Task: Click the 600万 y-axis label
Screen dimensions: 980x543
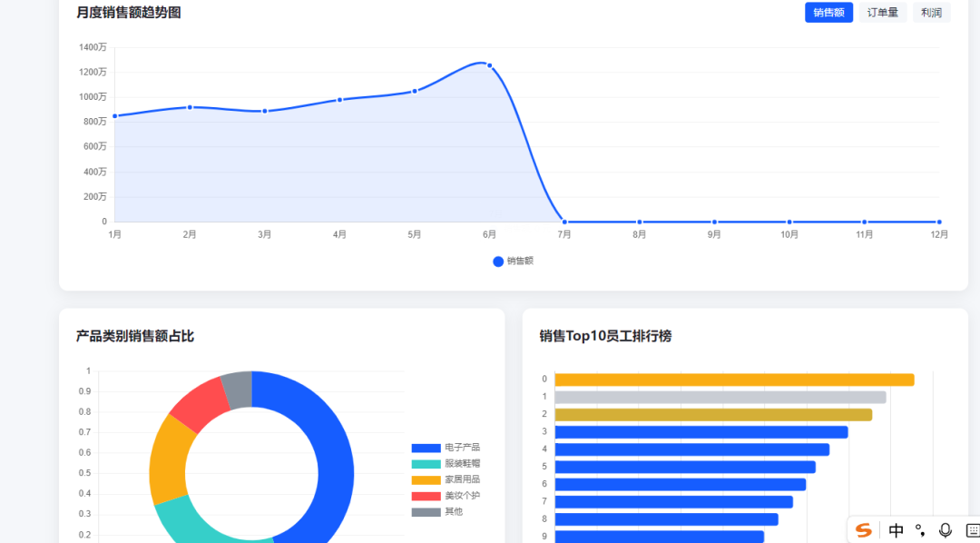Action: click(95, 146)
